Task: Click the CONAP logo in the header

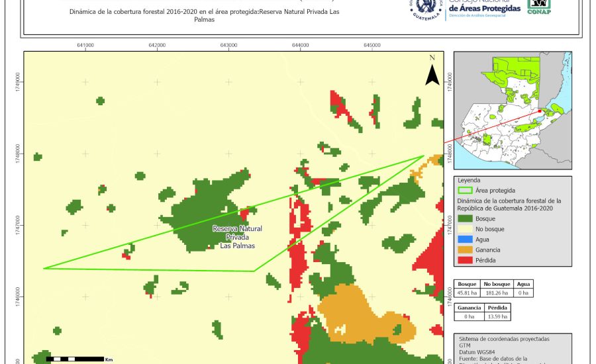Action: pyautogui.click(x=539, y=7)
